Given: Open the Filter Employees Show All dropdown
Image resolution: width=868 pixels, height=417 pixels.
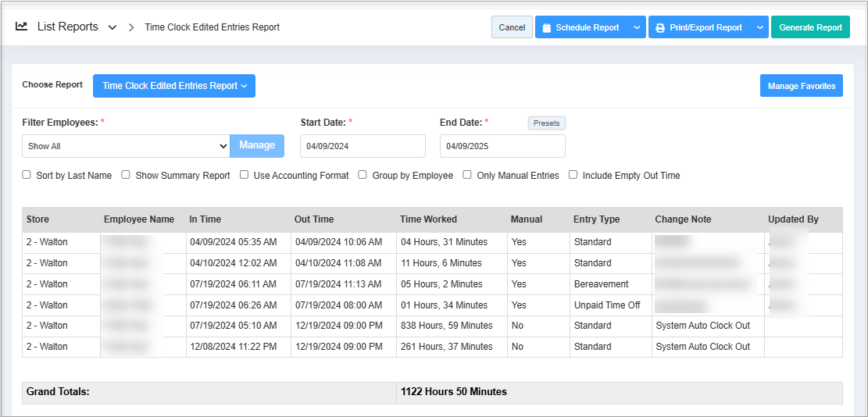Looking at the screenshot, I should (126, 146).
